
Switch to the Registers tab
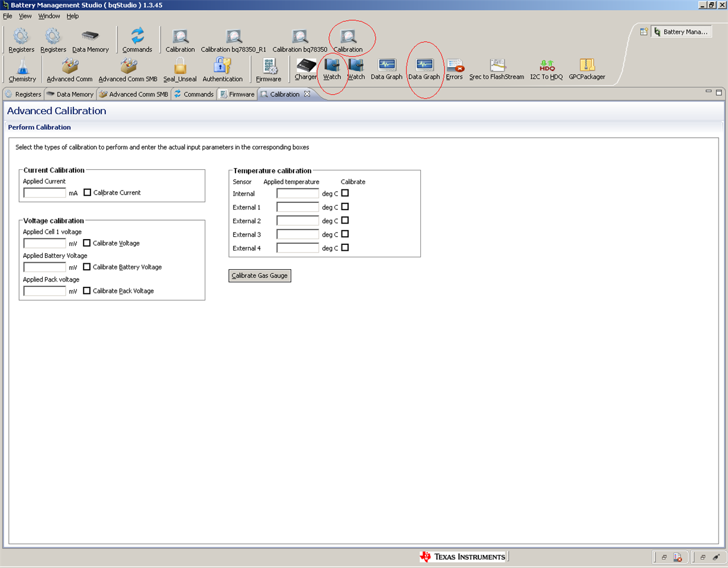pos(24,94)
